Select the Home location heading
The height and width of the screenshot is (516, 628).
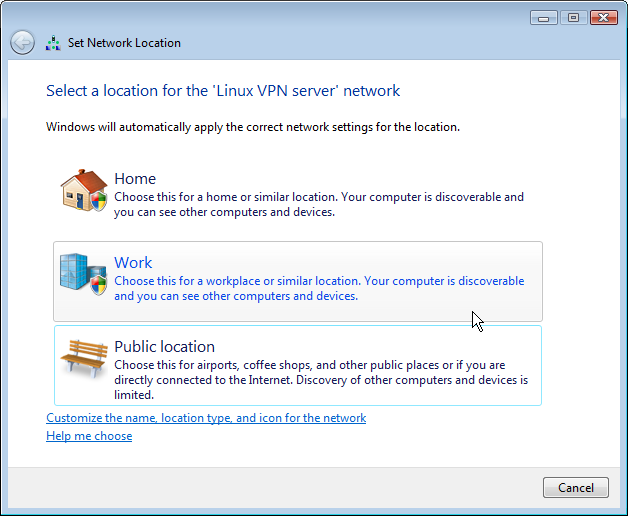(x=135, y=179)
